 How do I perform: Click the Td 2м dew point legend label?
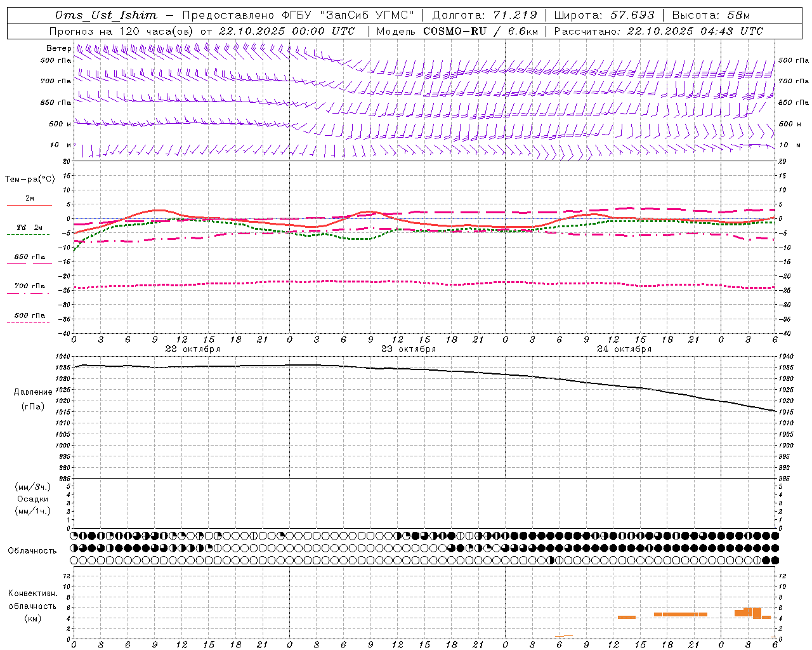coord(30,227)
